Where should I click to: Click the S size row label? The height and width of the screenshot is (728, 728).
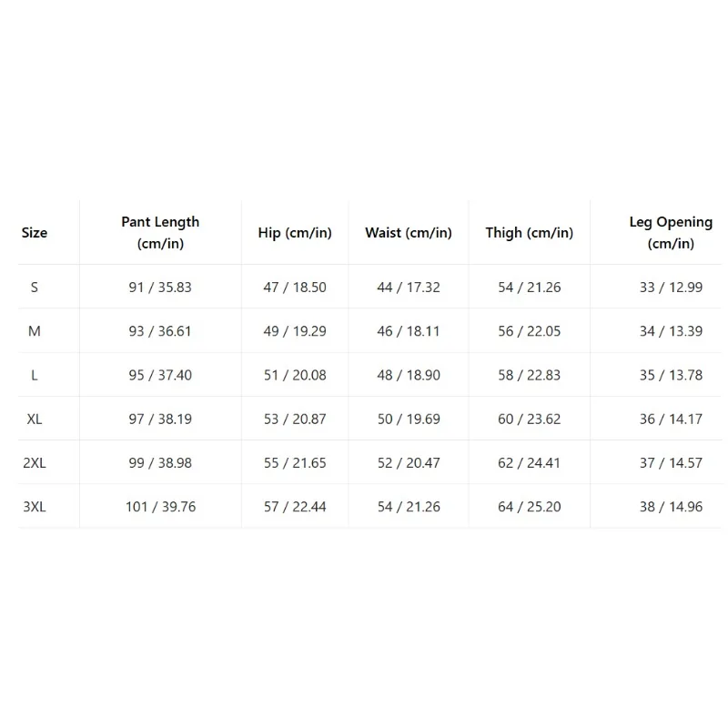click(35, 288)
